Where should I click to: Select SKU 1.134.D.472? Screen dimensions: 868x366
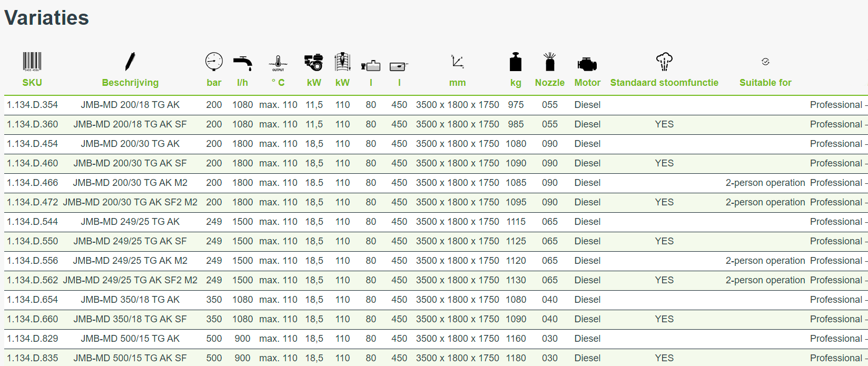click(32, 202)
